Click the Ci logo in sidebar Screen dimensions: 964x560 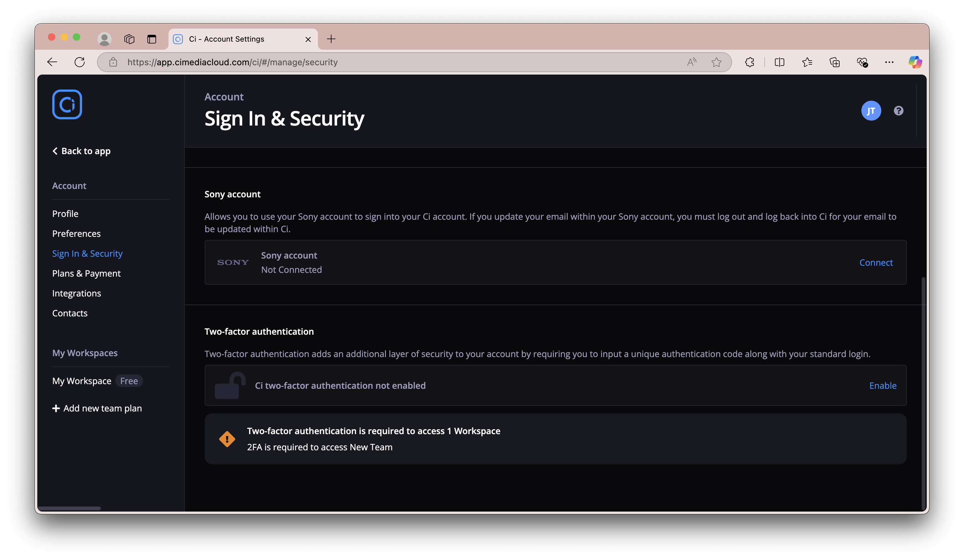point(67,104)
